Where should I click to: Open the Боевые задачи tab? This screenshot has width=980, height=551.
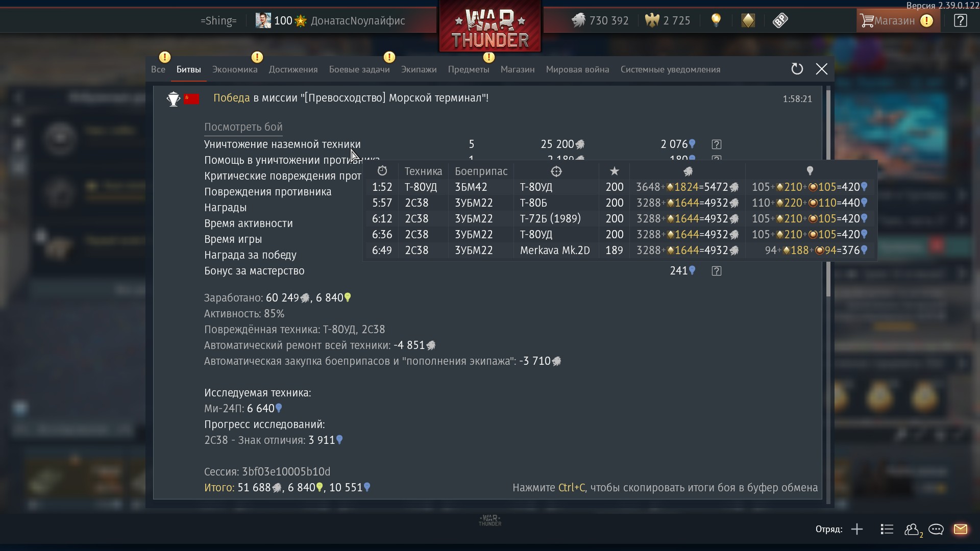[x=359, y=69]
